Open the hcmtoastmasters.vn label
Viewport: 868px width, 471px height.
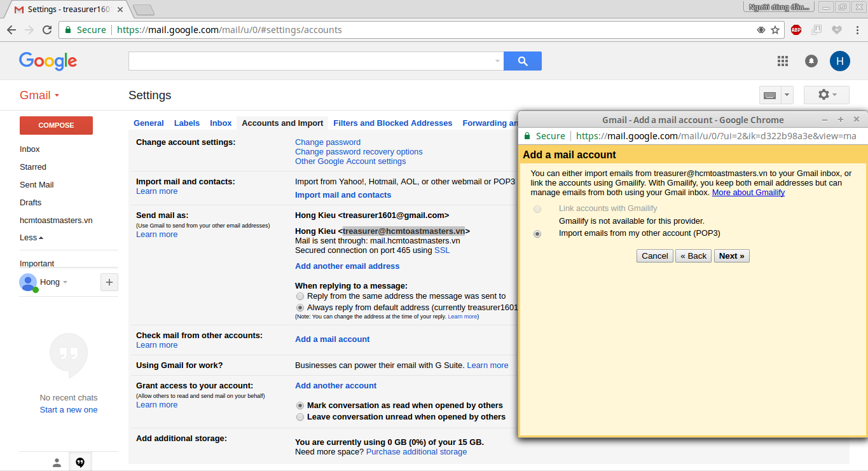56,221
